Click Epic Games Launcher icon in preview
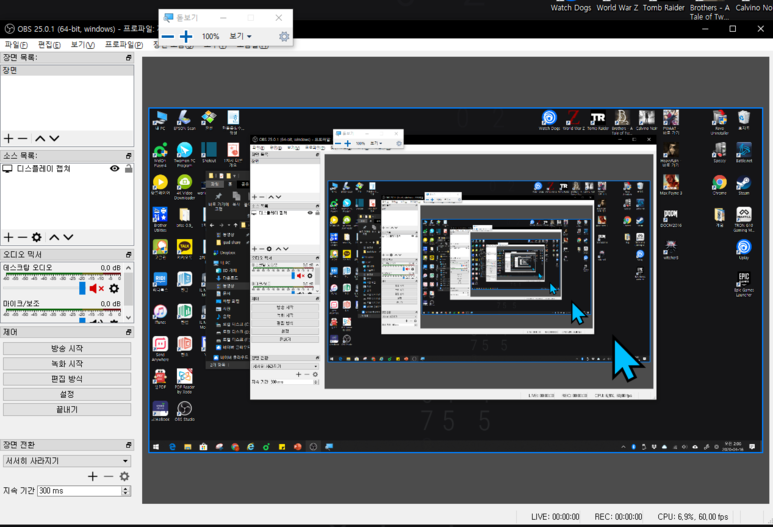Screen dimensions: 773x527 (744, 284)
